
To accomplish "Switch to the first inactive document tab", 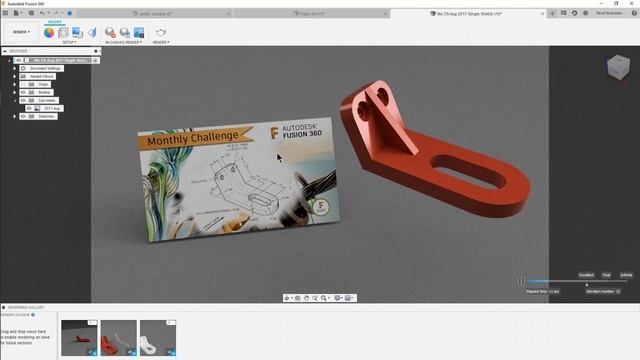I will (155, 13).
